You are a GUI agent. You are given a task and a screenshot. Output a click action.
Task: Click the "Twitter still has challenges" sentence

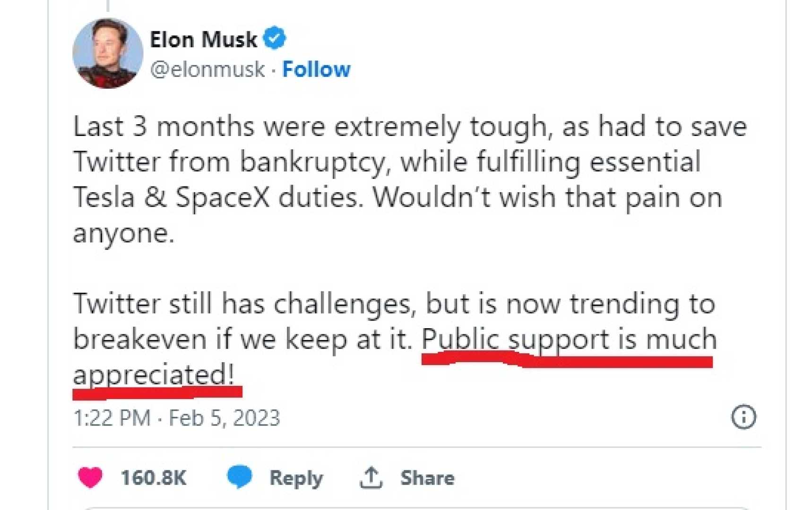point(242,304)
